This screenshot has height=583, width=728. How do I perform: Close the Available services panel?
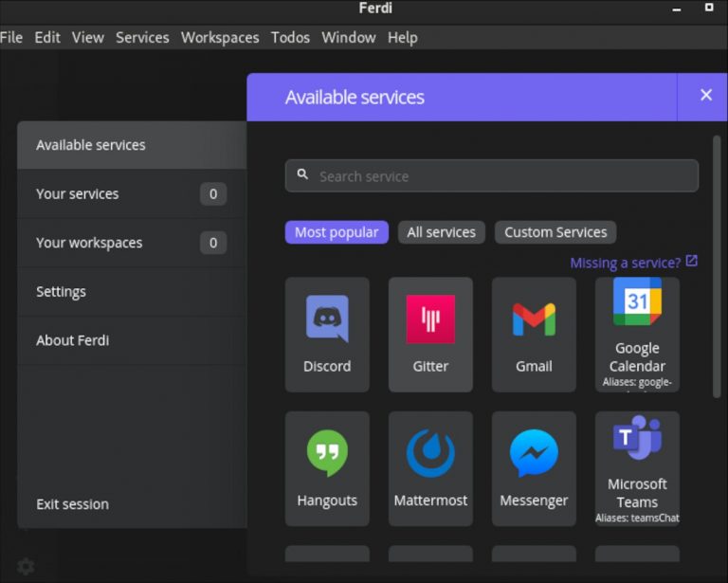(x=706, y=95)
